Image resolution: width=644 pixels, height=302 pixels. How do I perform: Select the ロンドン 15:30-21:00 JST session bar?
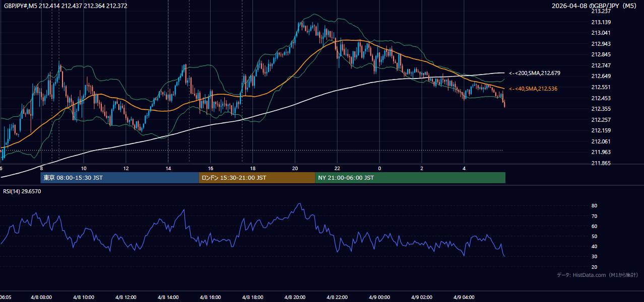click(257, 178)
